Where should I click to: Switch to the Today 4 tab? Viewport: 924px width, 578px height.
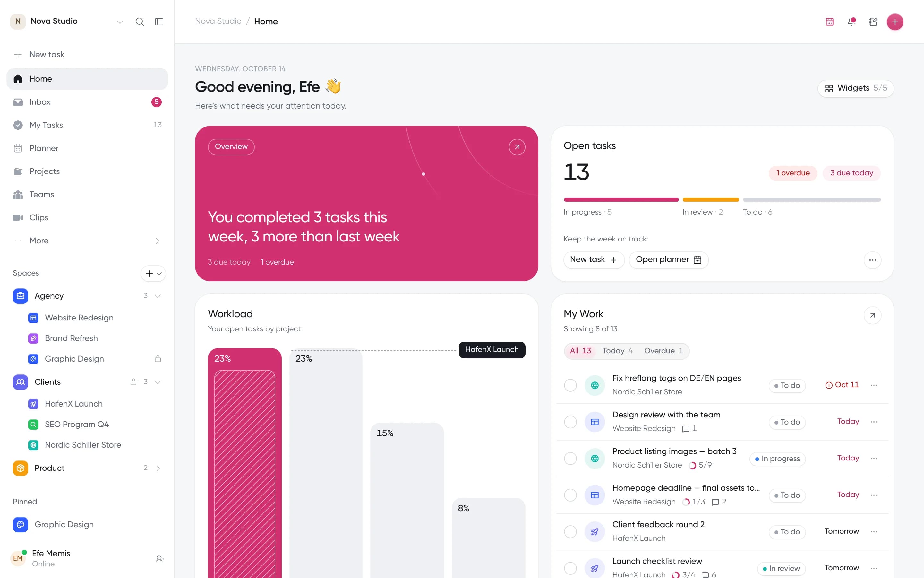click(x=617, y=351)
